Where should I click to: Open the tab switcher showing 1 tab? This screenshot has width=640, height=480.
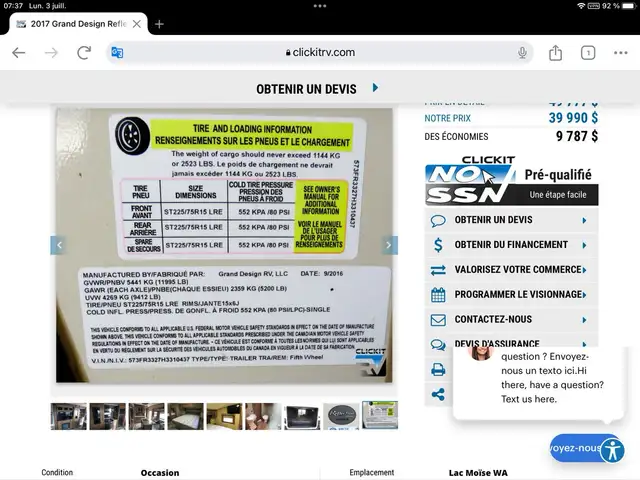(588, 53)
